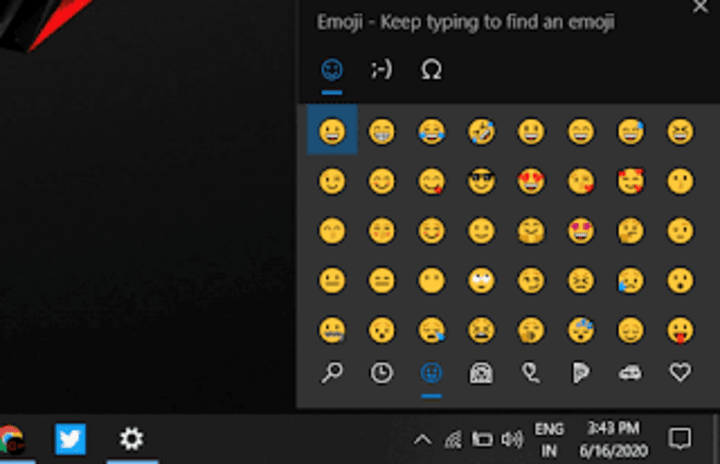
Task: Choose the hugging face emoji
Action: 531,231
